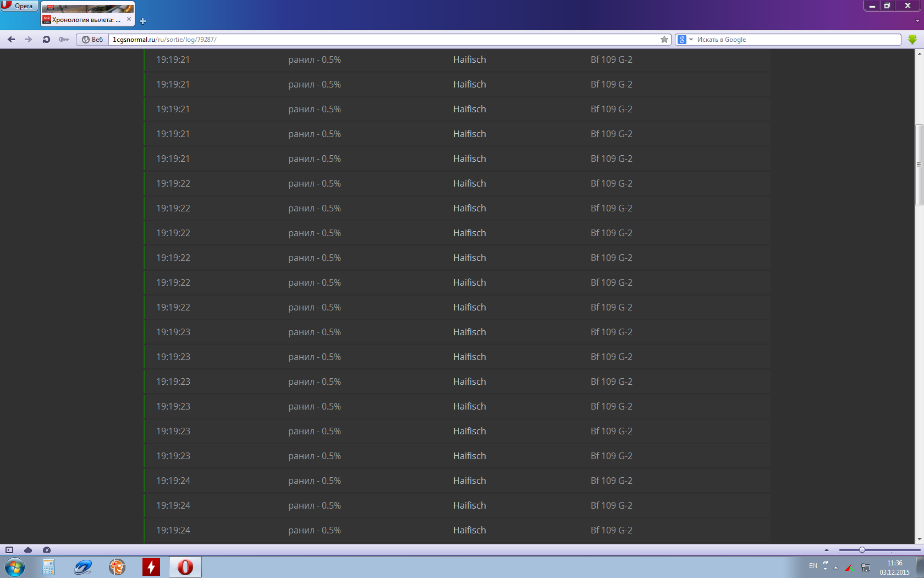Click the vertical scrollbar thumb
924x578 pixels.
pos(919,165)
